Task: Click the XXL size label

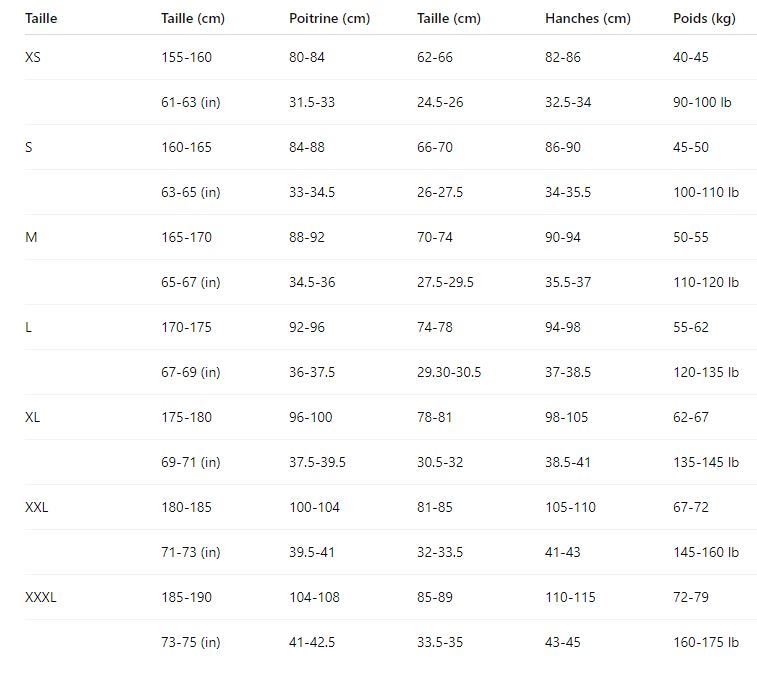Action: tap(37, 507)
